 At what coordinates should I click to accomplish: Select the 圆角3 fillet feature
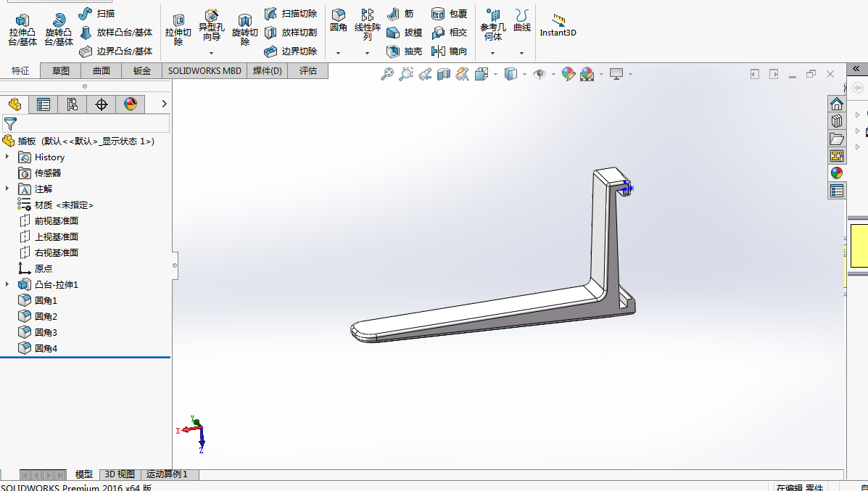tap(38, 332)
